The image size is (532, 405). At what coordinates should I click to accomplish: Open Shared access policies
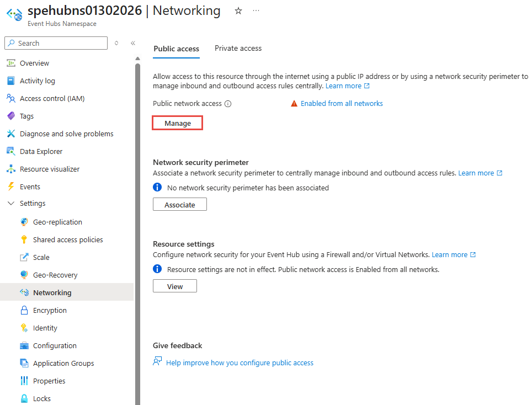(x=68, y=239)
